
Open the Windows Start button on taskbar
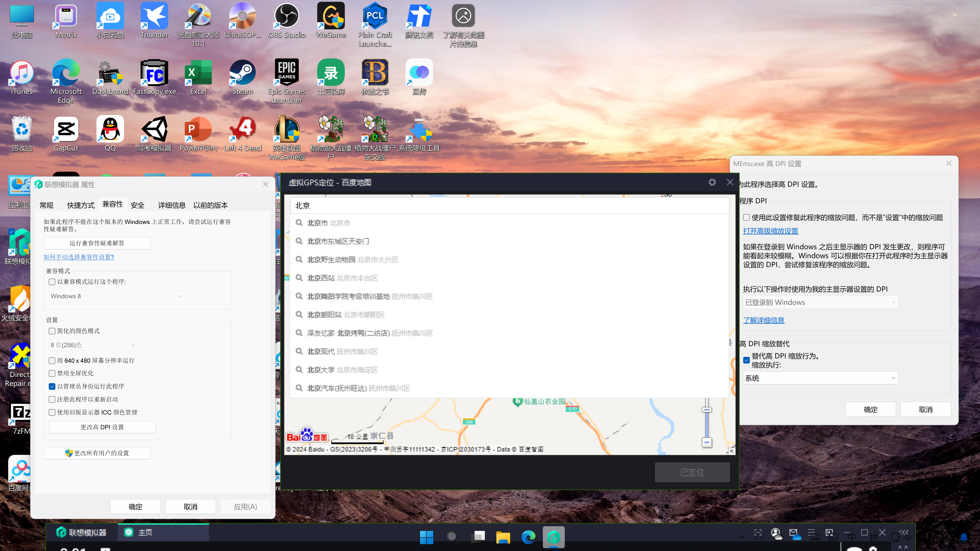click(426, 537)
